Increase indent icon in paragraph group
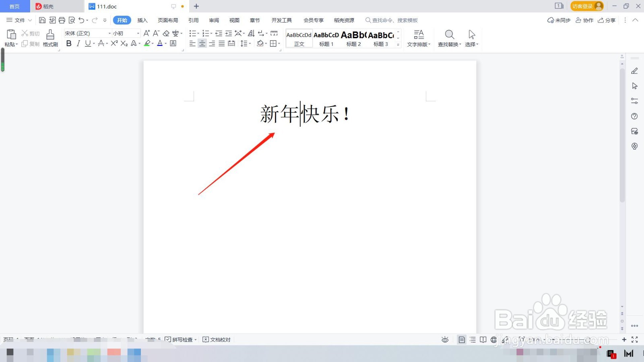644x362 pixels. (228, 33)
